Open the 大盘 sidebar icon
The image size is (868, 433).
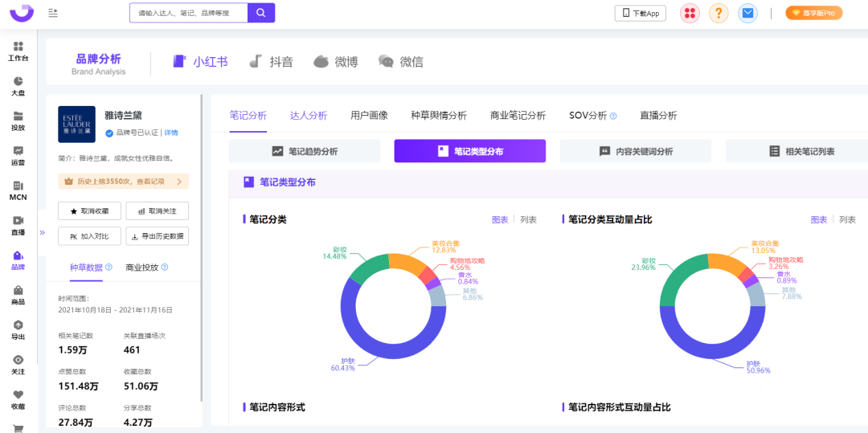tap(18, 86)
